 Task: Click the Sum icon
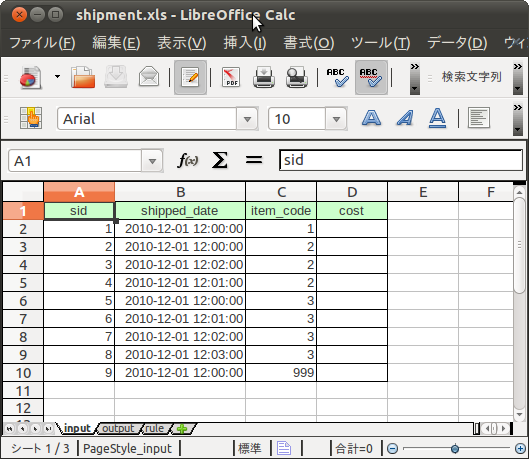(220, 160)
